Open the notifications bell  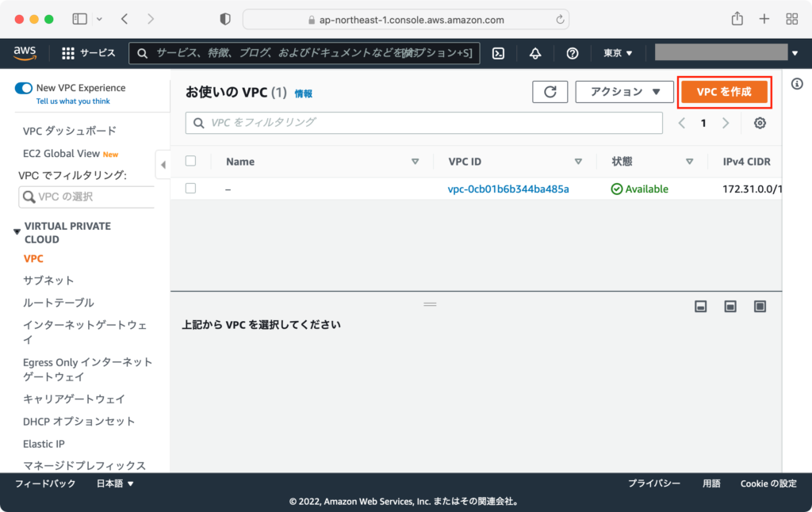pos(535,53)
